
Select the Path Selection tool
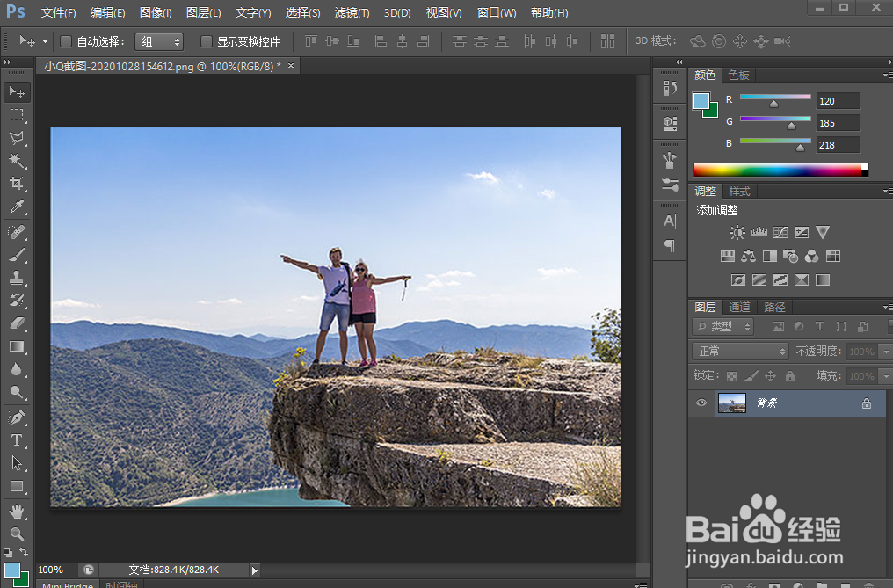pyautogui.click(x=17, y=463)
